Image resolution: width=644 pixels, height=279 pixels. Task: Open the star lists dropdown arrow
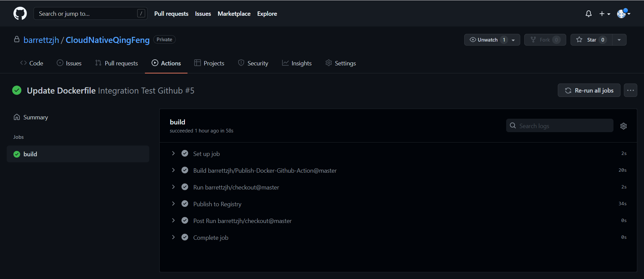[619, 40]
